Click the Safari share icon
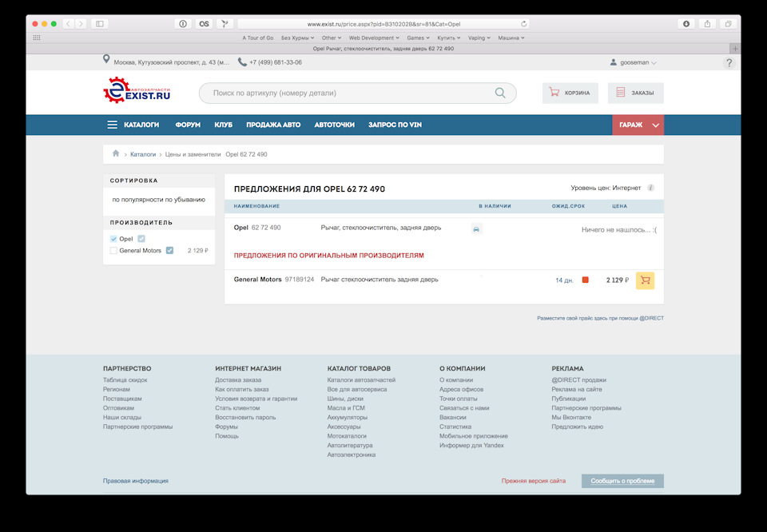Screen dimensions: 767x532 click(707, 23)
